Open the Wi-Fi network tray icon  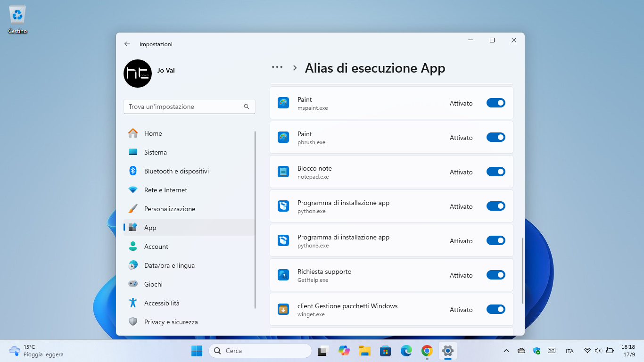click(587, 351)
